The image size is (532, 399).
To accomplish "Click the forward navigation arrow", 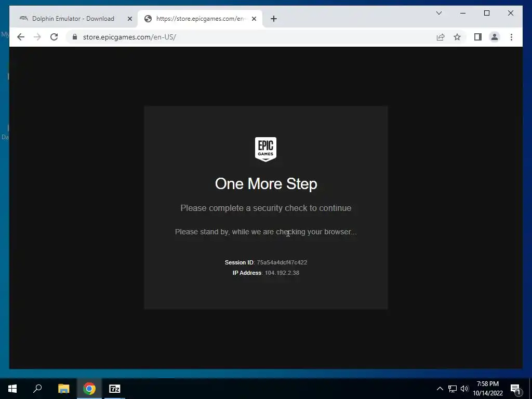I will (x=37, y=37).
